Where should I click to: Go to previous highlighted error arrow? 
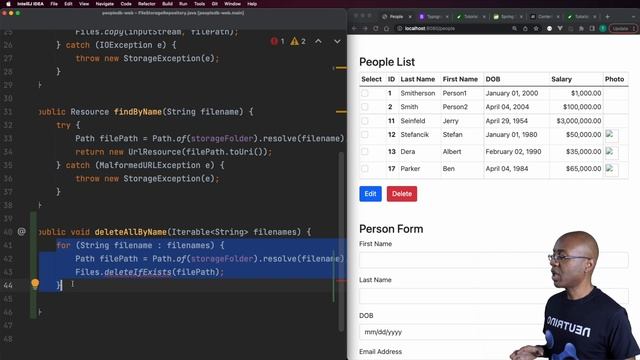(x=318, y=41)
